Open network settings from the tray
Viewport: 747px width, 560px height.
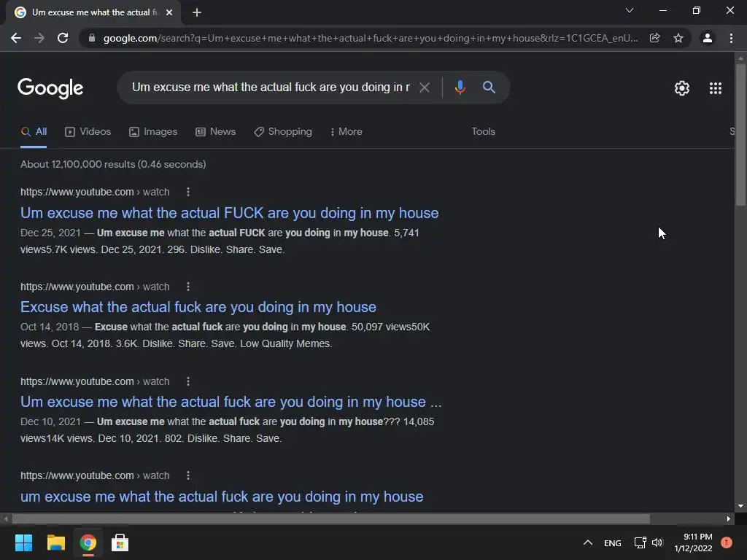coord(640,542)
